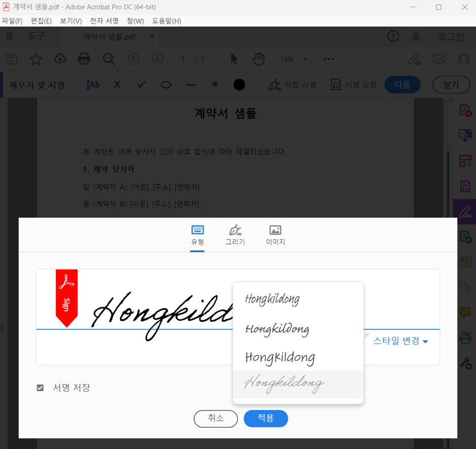Open the Fill & Sign pen sidebar tool
The image size is (476, 449).
[464, 212]
